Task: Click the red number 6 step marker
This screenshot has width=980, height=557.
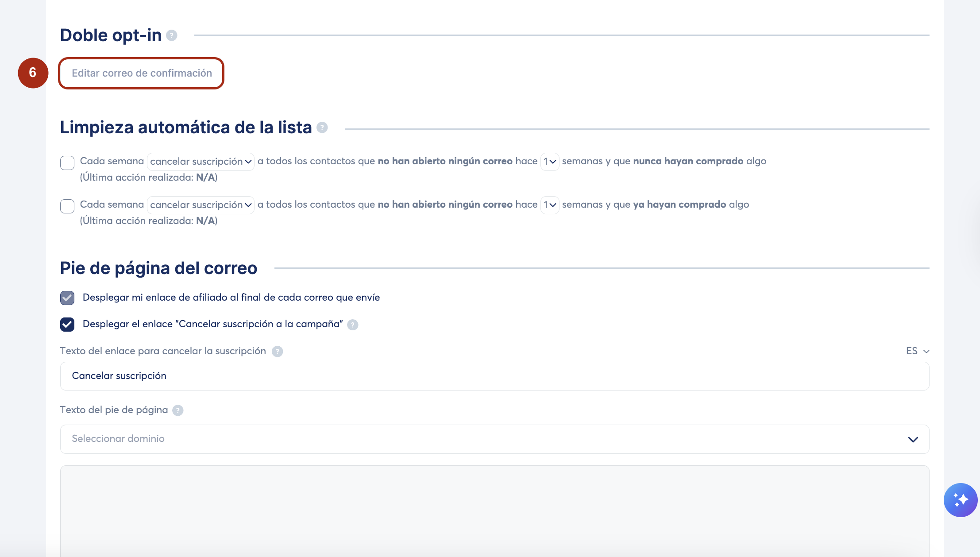Action: click(33, 73)
